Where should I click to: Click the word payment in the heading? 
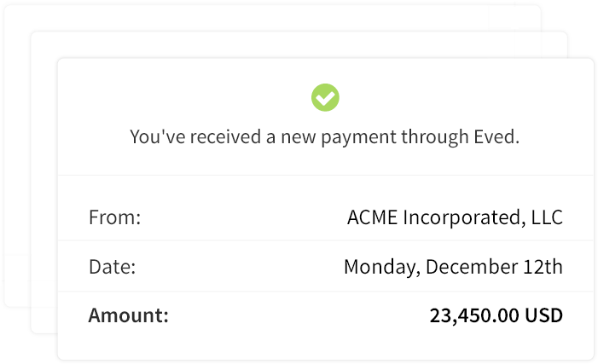tap(358, 137)
